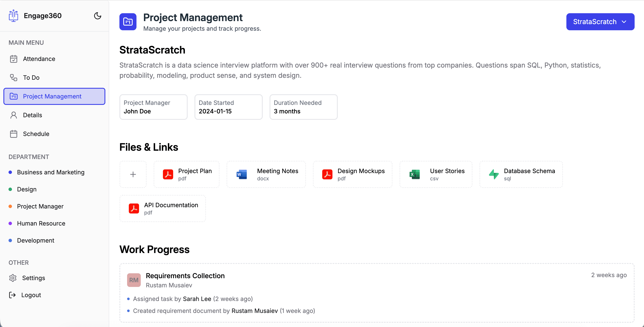Click the plus icon to add file
The image size is (644, 327).
(x=133, y=174)
